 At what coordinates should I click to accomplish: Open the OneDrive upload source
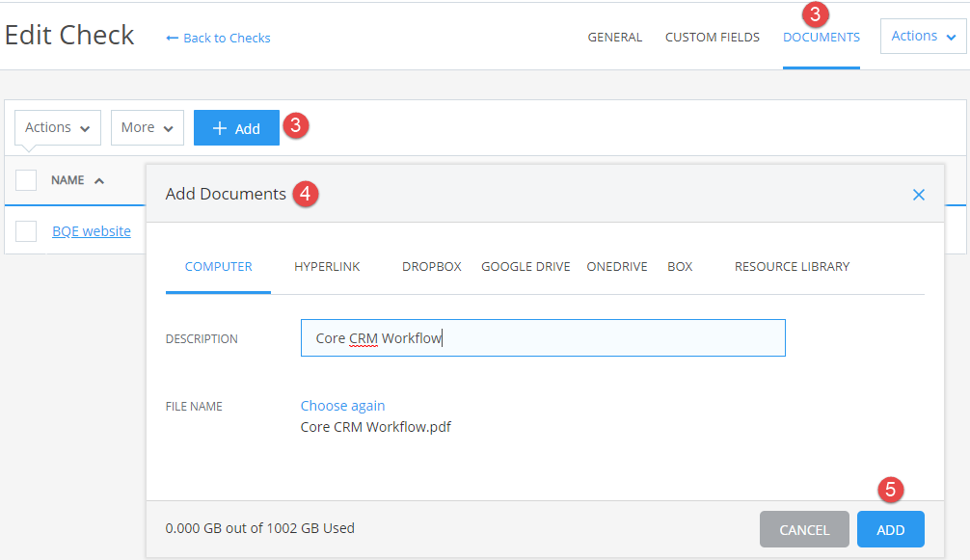tap(617, 266)
